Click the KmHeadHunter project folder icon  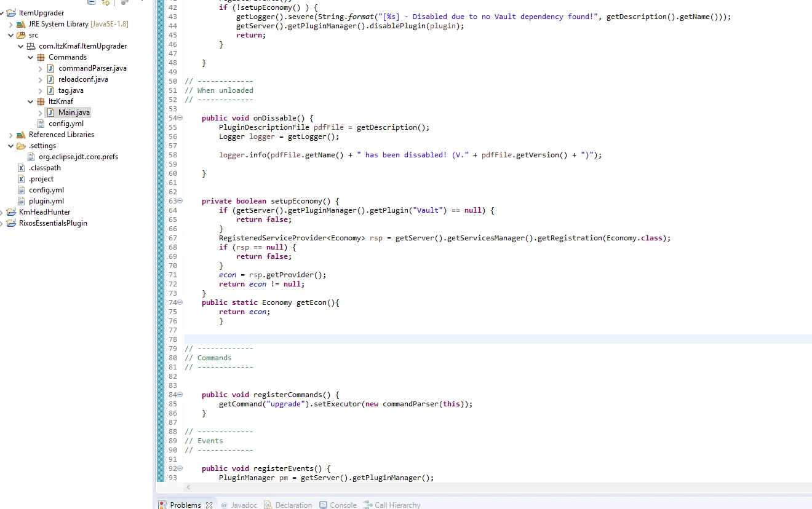point(12,212)
